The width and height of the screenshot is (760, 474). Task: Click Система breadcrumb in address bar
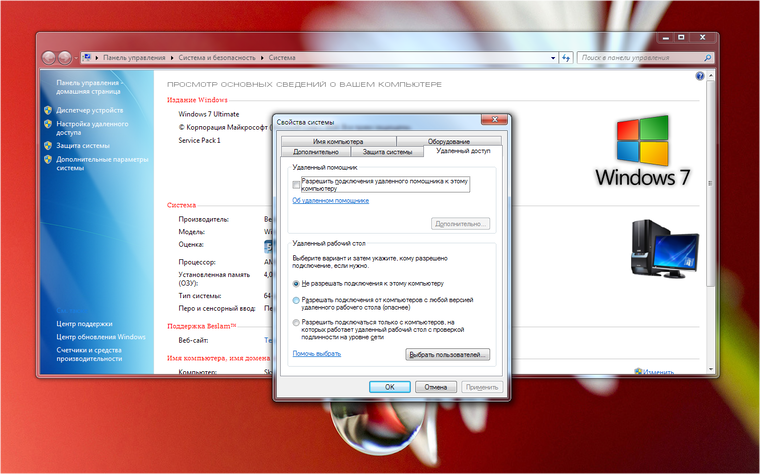(x=282, y=58)
